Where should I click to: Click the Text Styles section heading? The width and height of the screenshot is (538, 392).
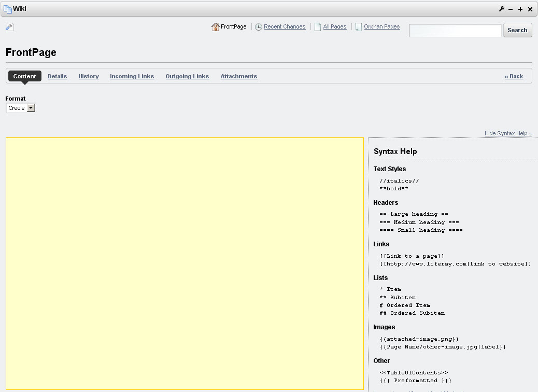coord(389,169)
